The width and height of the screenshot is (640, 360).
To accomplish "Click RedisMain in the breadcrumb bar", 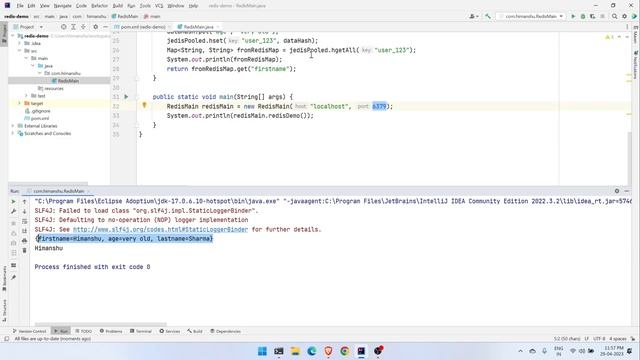I will 125,16.
